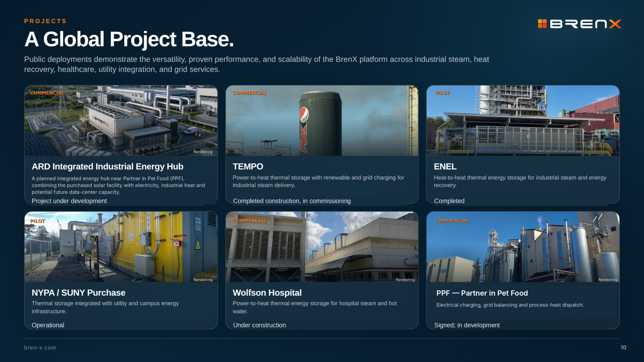Click the Rendering label on the PPF image
Screen dimensions: 644x362
pyautogui.click(x=608, y=280)
